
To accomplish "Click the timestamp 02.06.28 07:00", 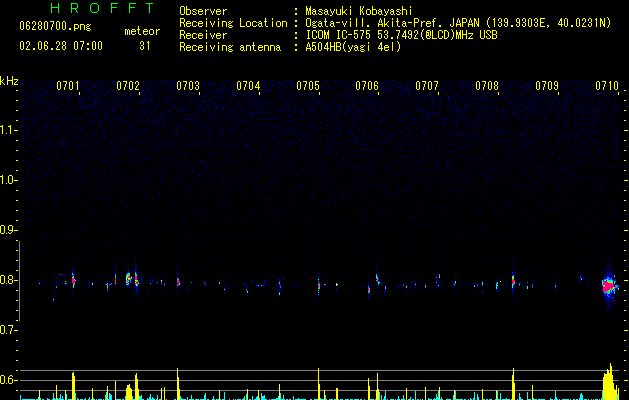I will [x=61, y=46].
